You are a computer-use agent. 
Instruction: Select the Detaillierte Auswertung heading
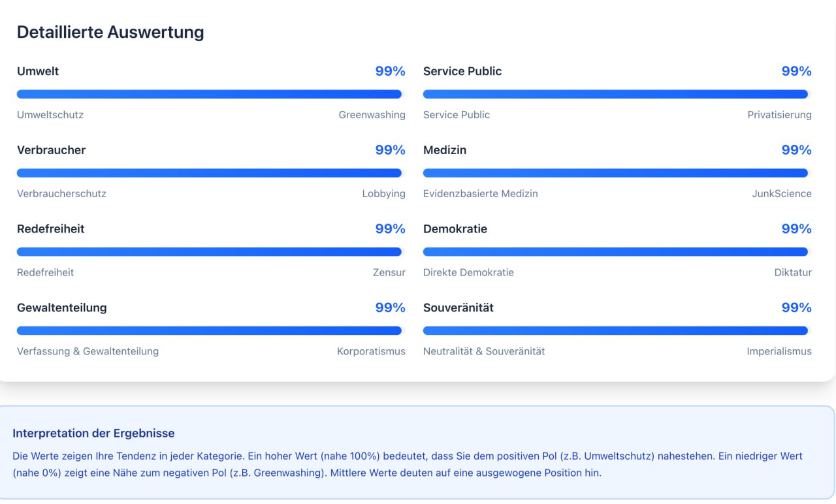coord(110,32)
